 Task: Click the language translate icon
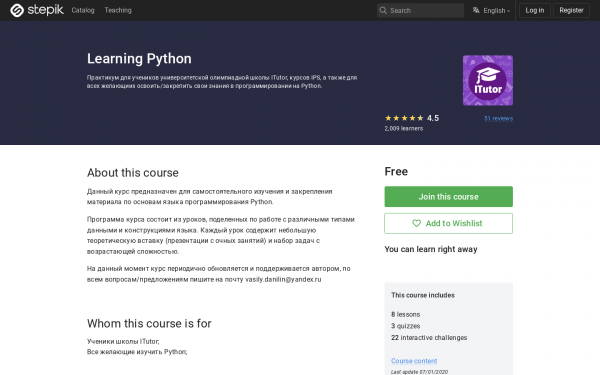pos(476,10)
